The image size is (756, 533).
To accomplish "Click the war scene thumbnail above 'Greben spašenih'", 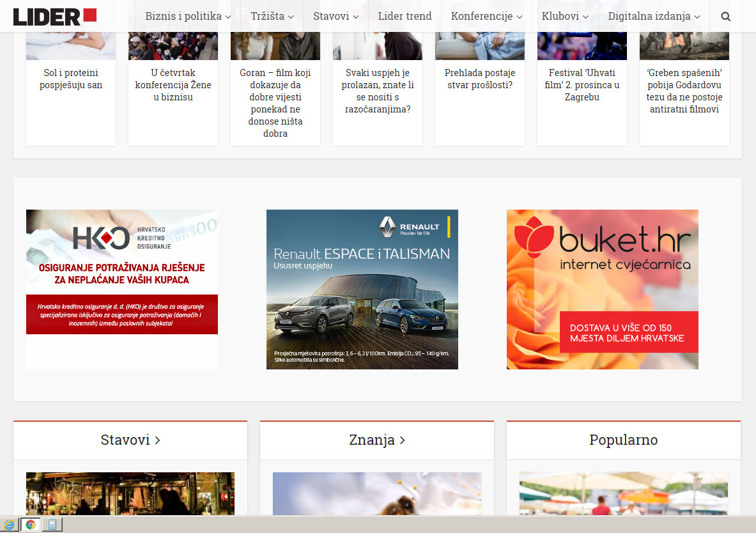I will [x=684, y=46].
